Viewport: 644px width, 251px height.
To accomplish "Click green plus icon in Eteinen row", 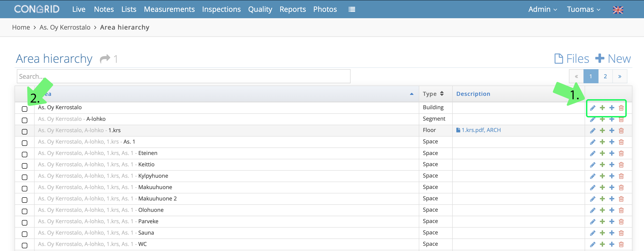I will [x=602, y=153].
